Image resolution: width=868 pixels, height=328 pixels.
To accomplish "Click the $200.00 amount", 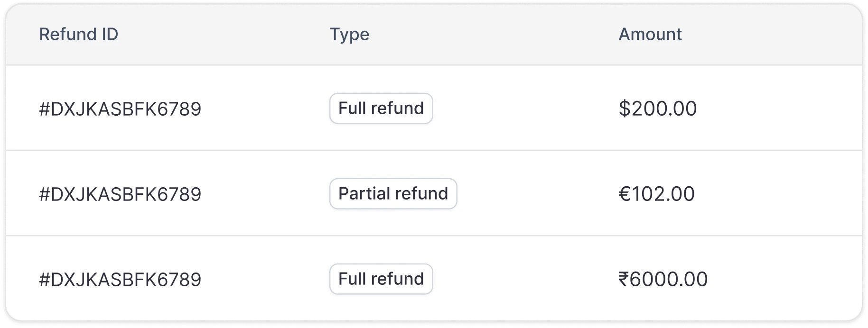I will [658, 108].
